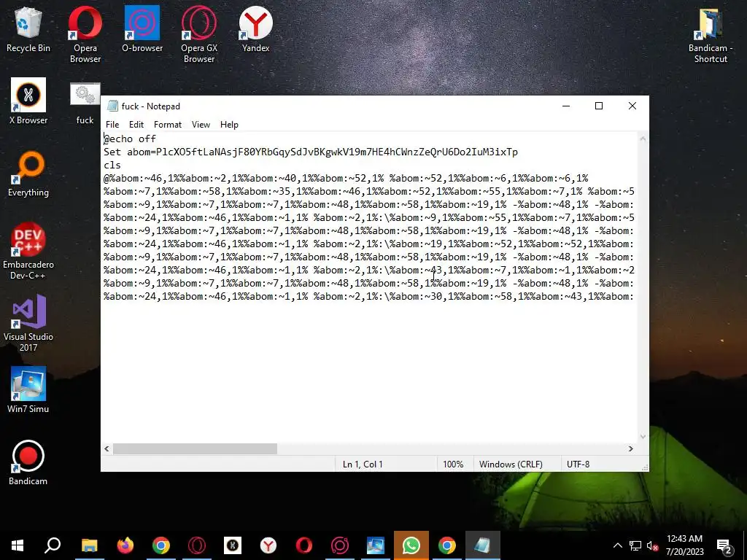Open Yandex from the taskbar
The height and width of the screenshot is (560, 747).
pyautogui.click(x=268, y=545)
